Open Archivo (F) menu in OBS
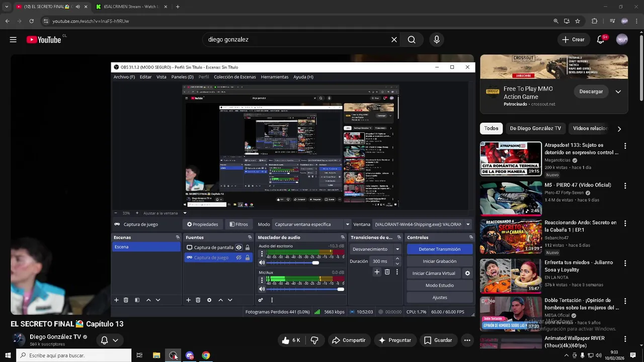This screenshot has height=362, width=644. pos(124,77)
